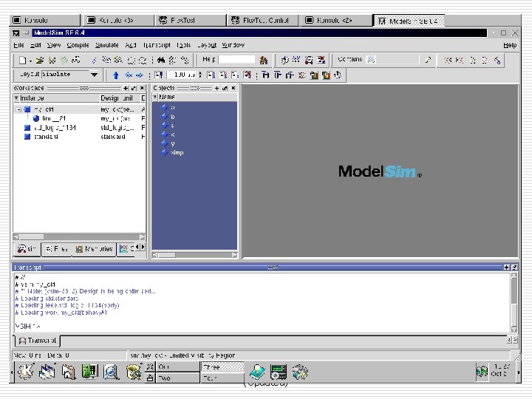Select the Transcript tab at bottom
532x399 pixels.
[38, 341]
